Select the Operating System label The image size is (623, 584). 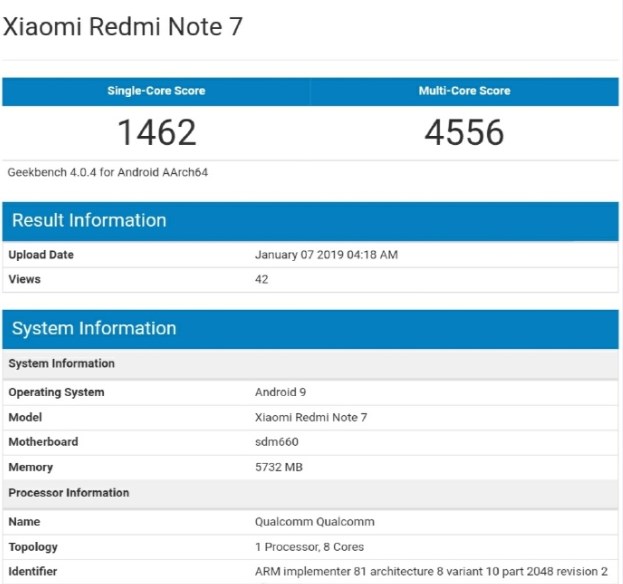pyautogui.click(x=56, y=393)
